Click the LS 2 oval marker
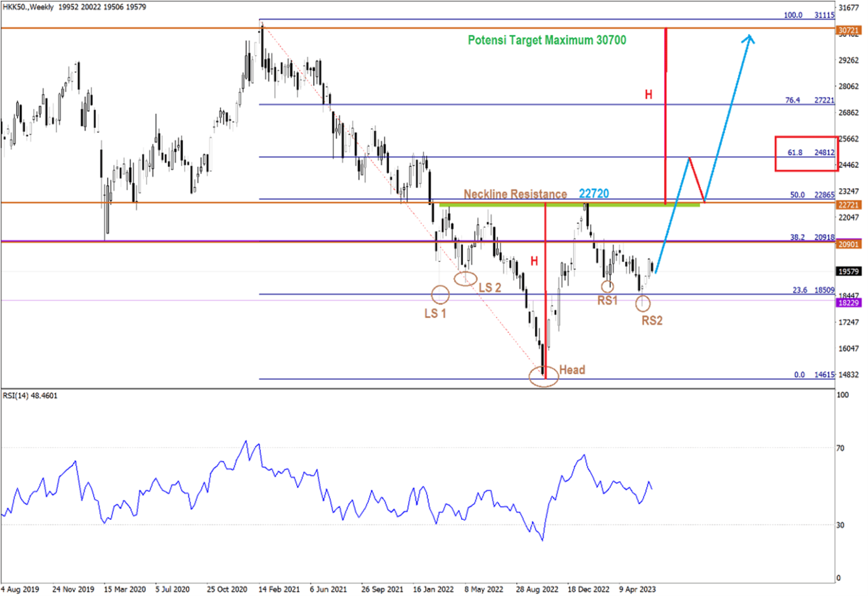 click(x=465, y=278)
